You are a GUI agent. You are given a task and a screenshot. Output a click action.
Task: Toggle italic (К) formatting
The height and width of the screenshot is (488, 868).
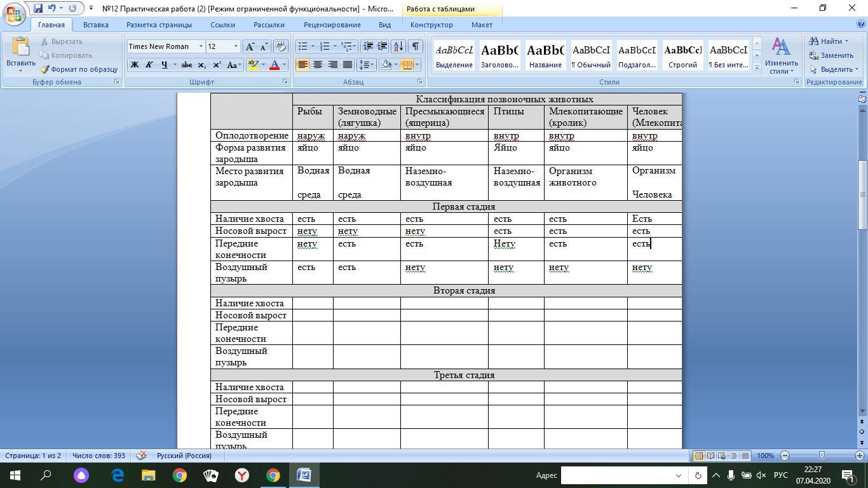pyautogui.click(x=149, y=65)
